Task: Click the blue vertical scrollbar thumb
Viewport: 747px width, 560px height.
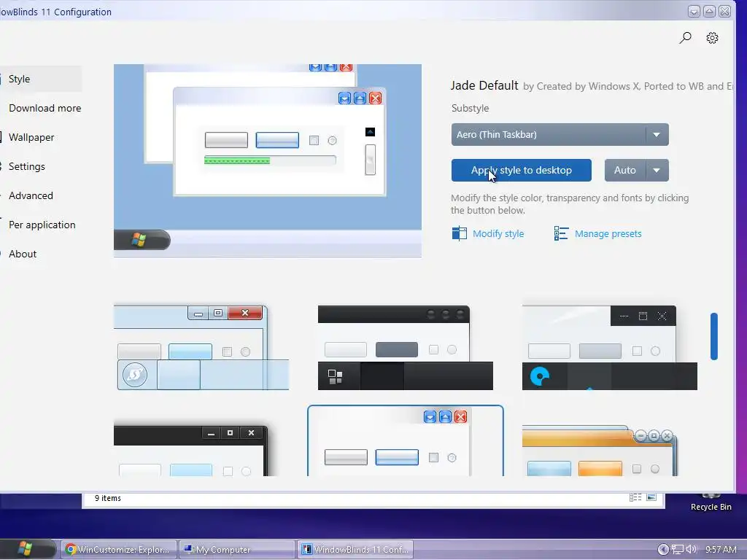Action: click(x=713, y=336)
